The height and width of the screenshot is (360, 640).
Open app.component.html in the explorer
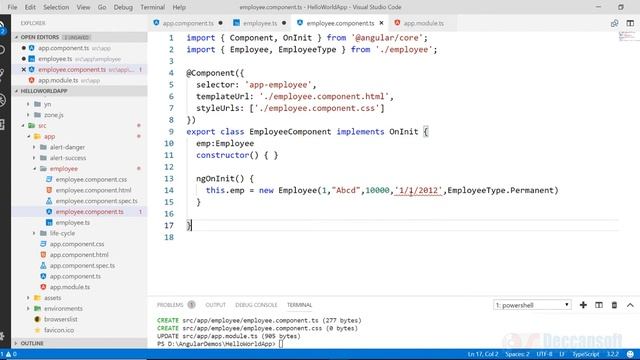[x=79, y=255]
